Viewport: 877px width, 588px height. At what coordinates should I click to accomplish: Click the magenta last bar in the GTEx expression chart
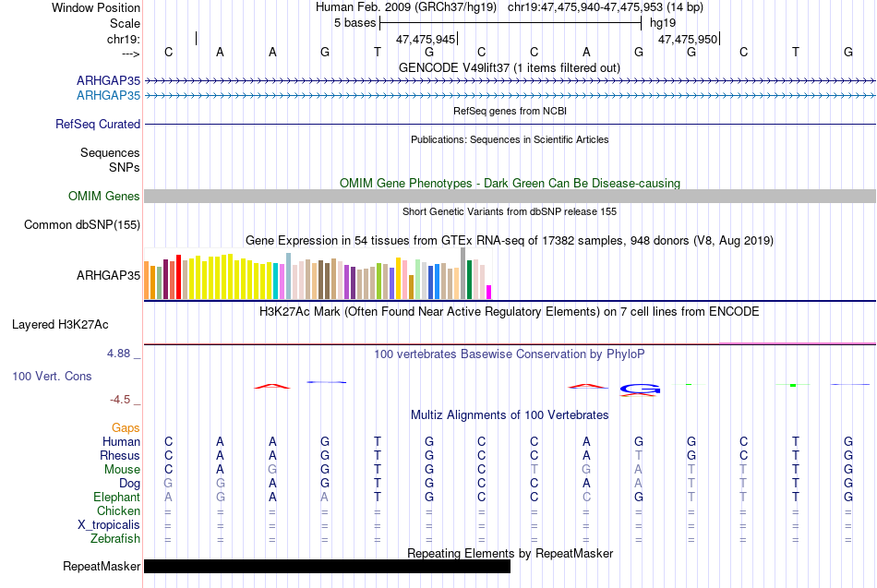click(x=489, y=292)
